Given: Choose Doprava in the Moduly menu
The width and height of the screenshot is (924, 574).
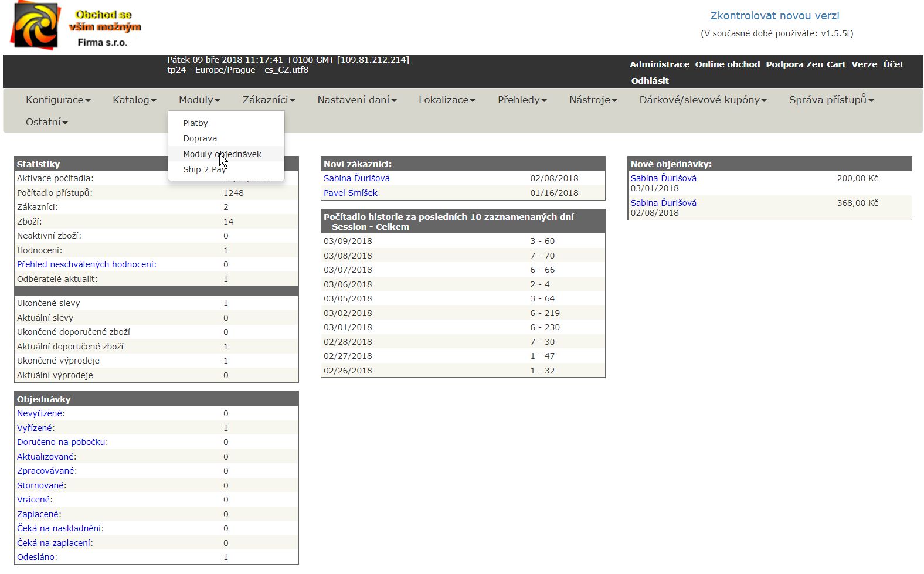Looking at the screenshot, I should [x=200, y=138].
